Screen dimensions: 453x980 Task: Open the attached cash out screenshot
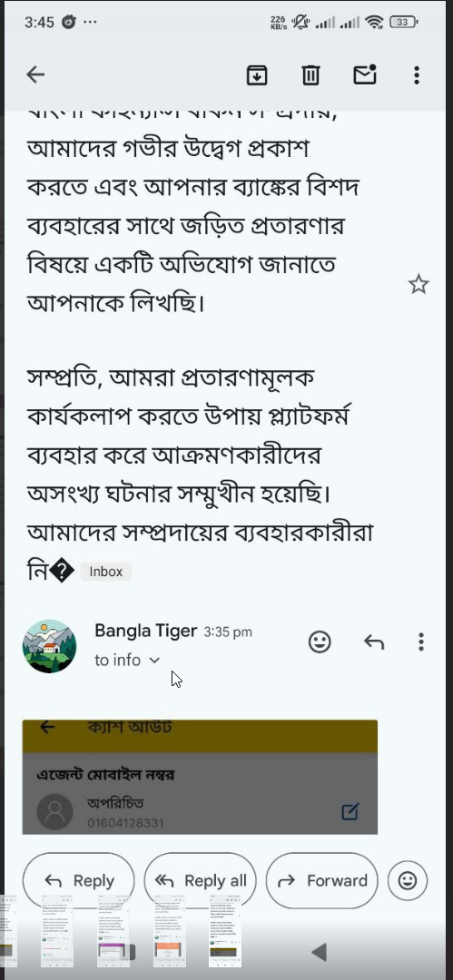pos(200,777)
